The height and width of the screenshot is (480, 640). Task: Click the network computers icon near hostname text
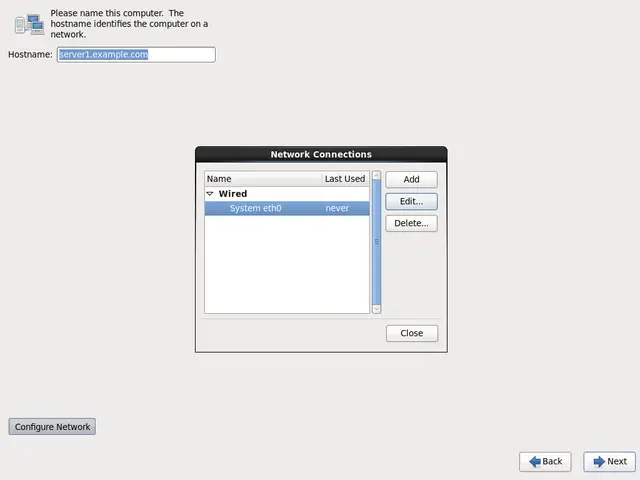pos(29,24)
